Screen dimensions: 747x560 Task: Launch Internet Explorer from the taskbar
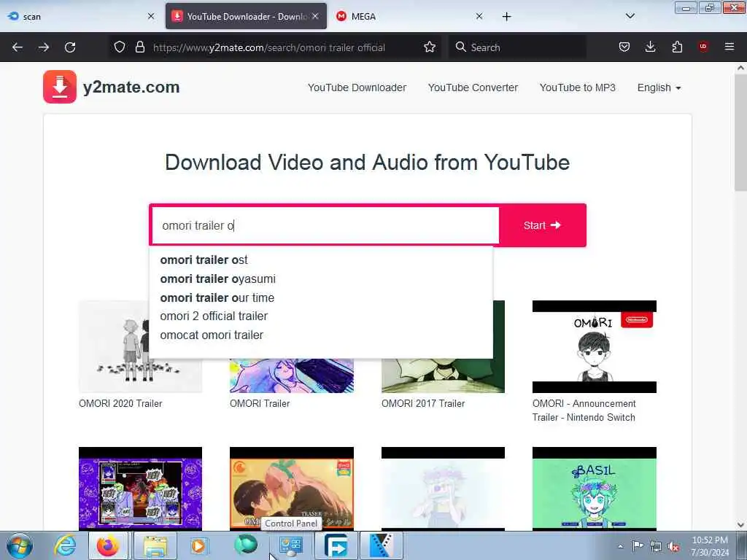tap(65, 545)
